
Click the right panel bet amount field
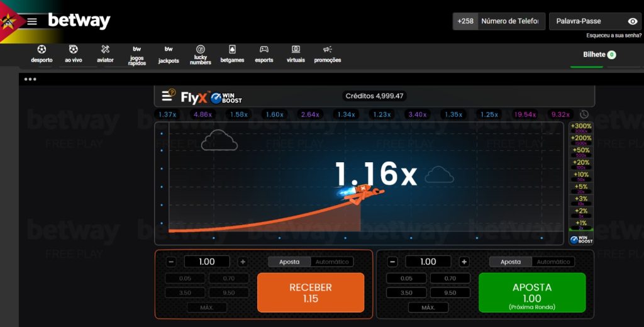(x=428, y=262)
